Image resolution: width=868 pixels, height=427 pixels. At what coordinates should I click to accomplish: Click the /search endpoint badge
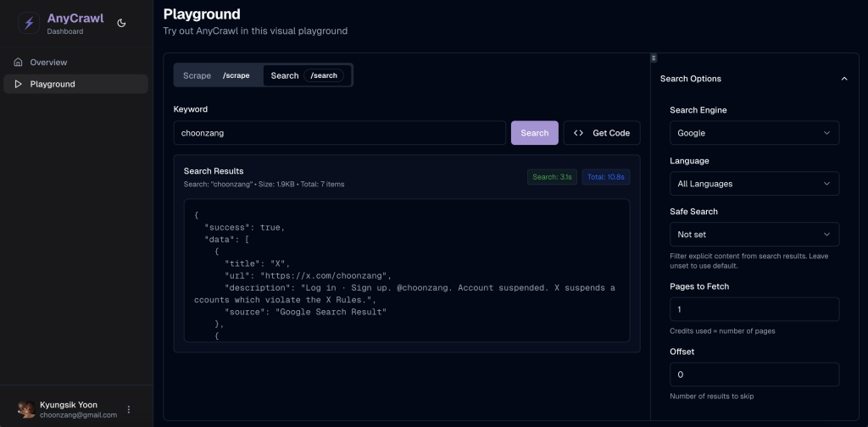(x=324, y=75)
